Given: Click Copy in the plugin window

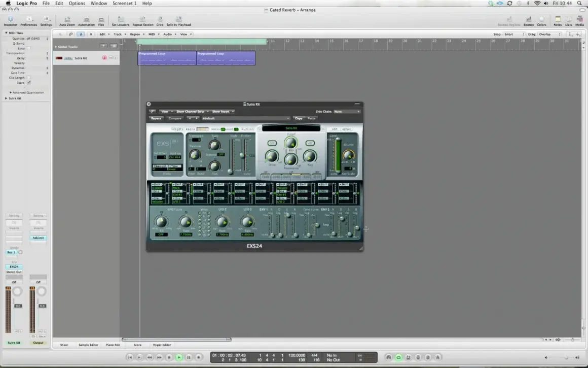Looking at the screenshot, I should point(299,118).
